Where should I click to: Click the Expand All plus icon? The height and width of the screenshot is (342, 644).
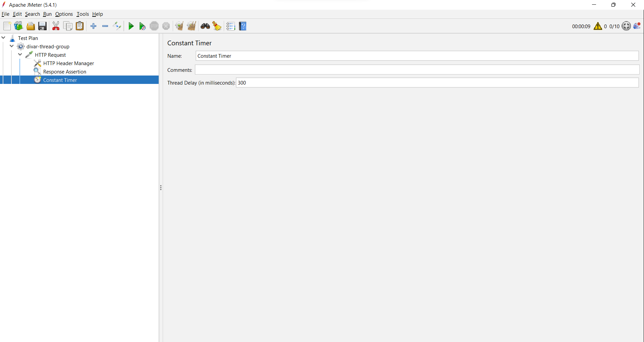[94, 26]
